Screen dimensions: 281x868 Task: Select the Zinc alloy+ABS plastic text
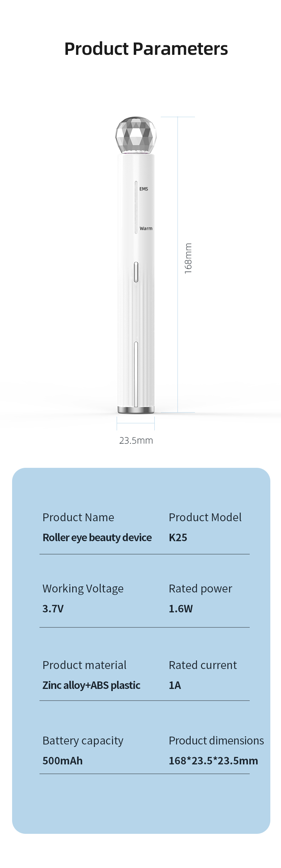click(x=91, y=685)
